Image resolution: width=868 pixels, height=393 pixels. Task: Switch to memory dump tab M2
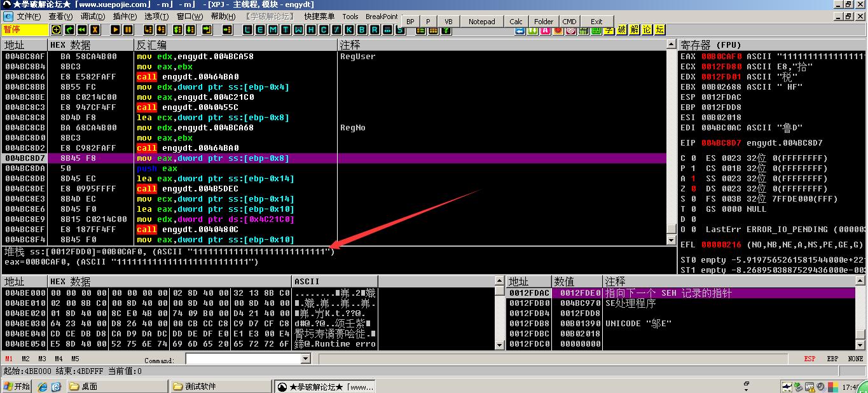point(25,359)
